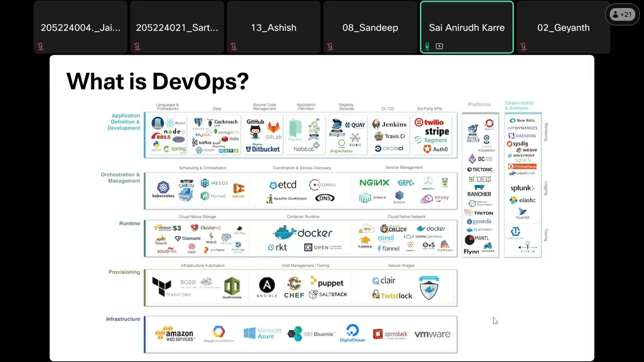The width and height of the screenshot is (644, 362).
Task: Click the amazon web services logo in Infrastructure
Action: (175, 334)
